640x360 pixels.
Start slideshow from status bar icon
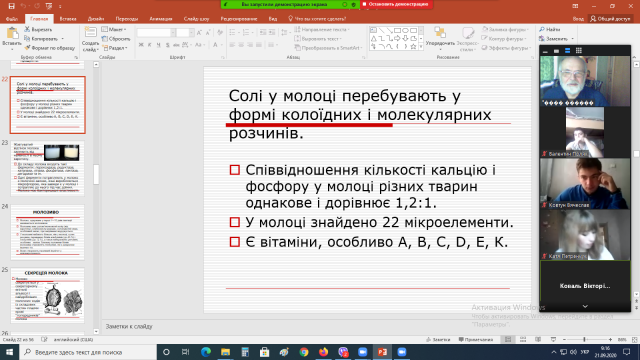coord(553,340)
